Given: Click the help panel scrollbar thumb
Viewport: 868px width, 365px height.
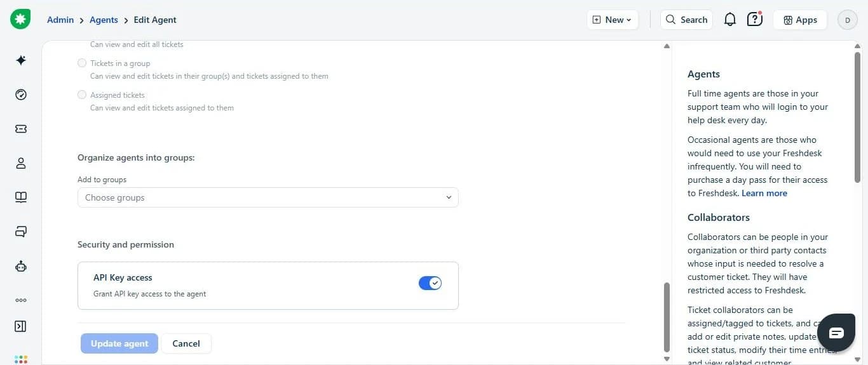Looking at the screenshot, I should [x=858, y=119].
